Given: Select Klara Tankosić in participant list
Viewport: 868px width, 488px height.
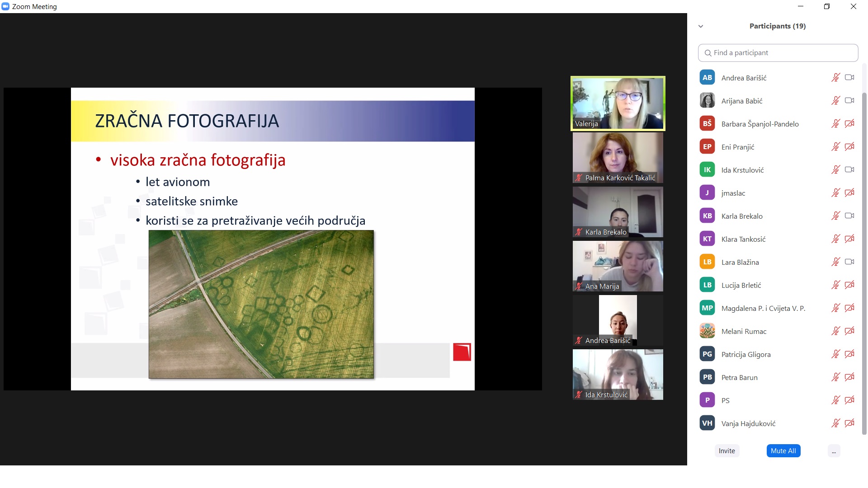Looking at the screenshot, I should (x=743, y=239).
